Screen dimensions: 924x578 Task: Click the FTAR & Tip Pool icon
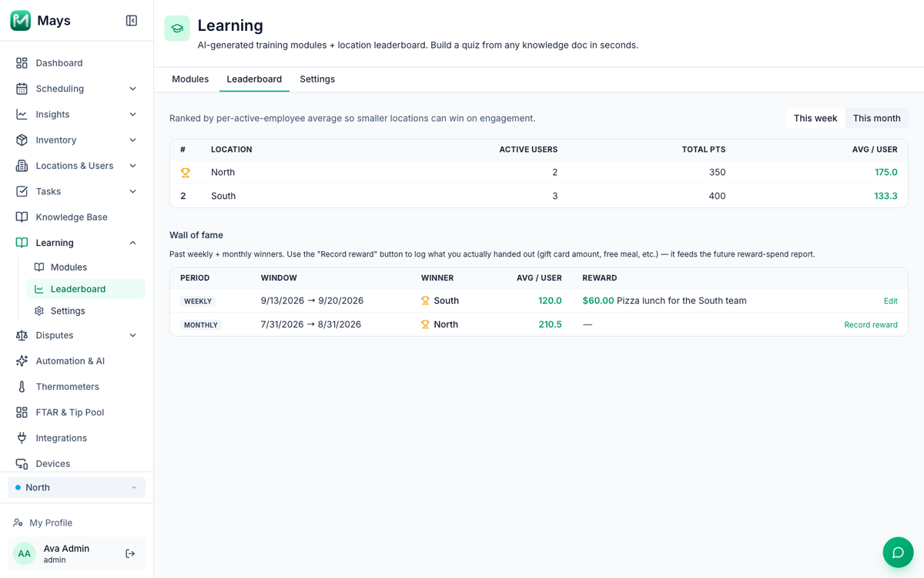[22, 412]
